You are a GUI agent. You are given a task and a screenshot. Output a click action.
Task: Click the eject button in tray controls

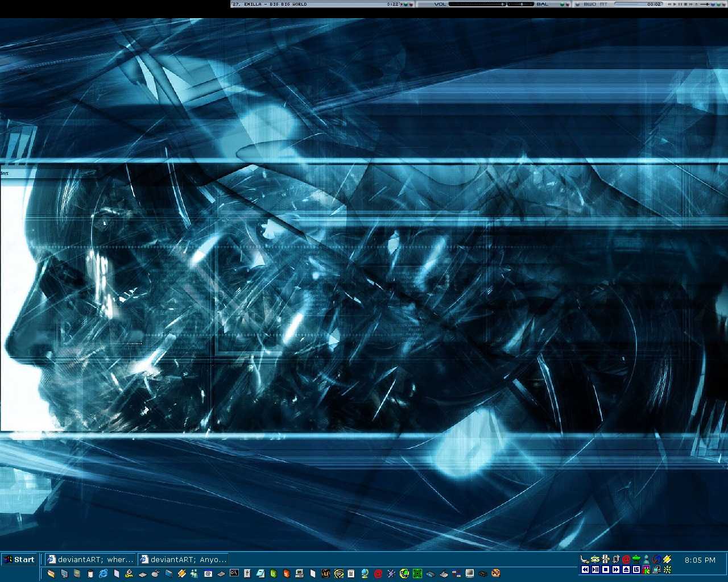[x=626, y=569]
